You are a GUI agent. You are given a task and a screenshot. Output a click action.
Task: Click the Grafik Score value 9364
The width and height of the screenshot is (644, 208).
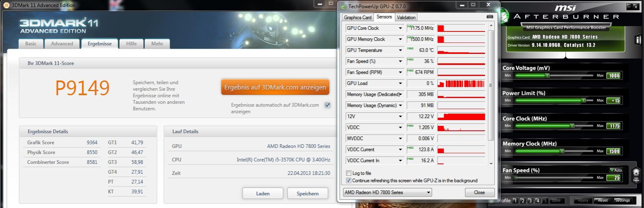tap(92, 143)
